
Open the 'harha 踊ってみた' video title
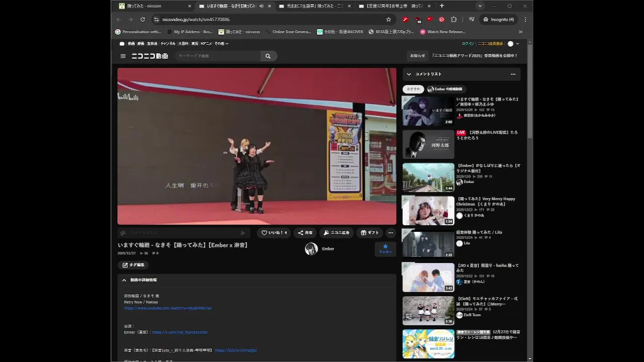click(488, 268)
